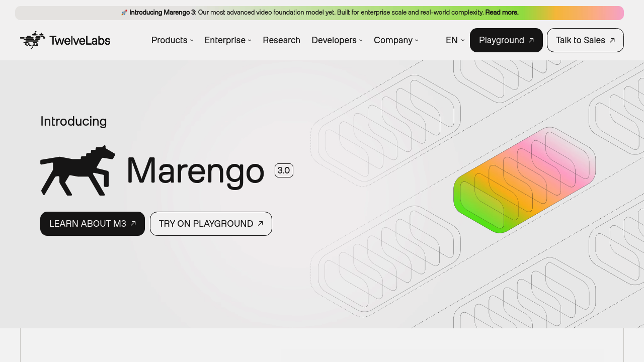Viewport: 644px width, 362px height.
Task: Click the arrow icon on the Playground button
Action: click(531, 40)
